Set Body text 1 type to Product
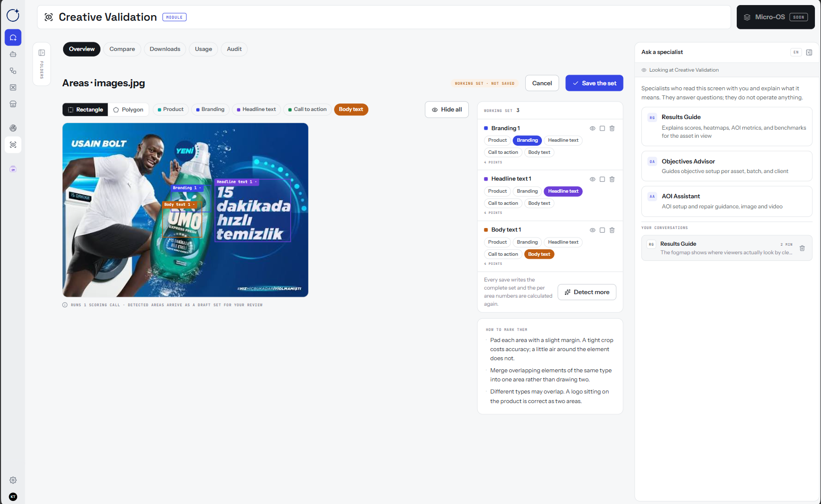The width and height of the screenshot is (821, 504). pyautogui.click(x=498, y=242)
